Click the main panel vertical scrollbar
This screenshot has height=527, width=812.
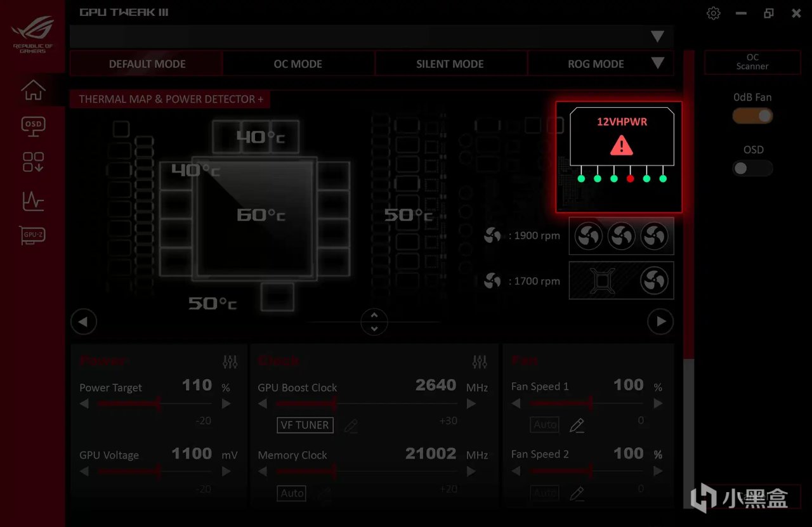coord(688,279)
